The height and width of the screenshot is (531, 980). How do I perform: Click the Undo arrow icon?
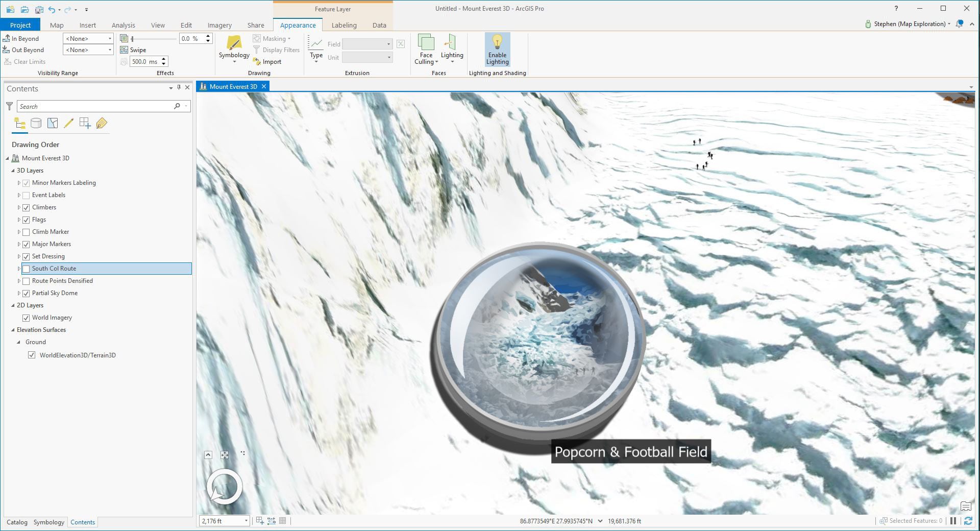52,9
